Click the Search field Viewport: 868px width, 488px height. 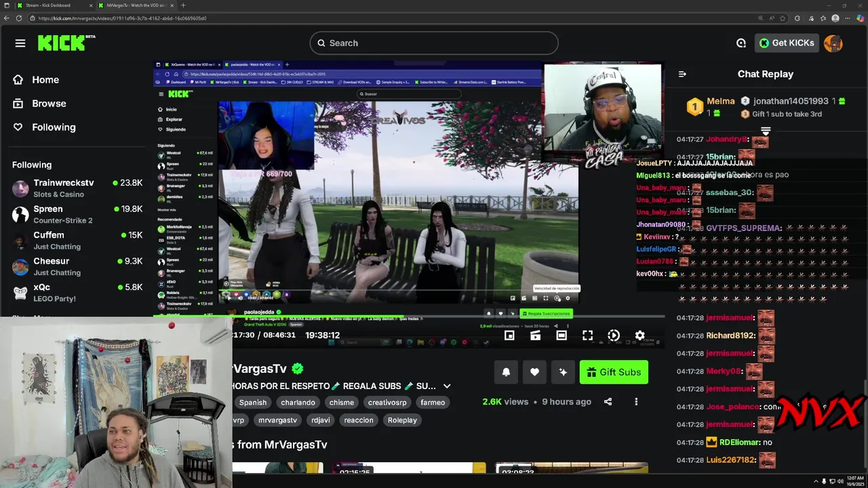[434, 43]
